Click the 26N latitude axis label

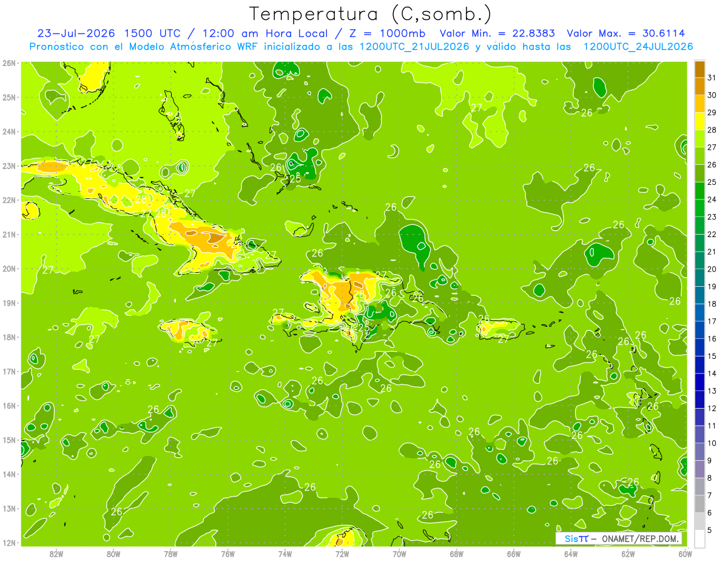[8, 63]
